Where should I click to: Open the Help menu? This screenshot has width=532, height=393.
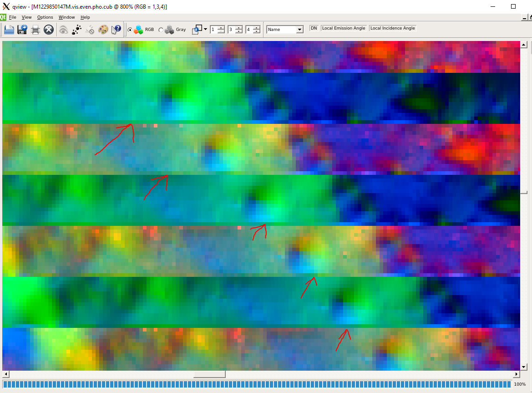coord(85,17)
